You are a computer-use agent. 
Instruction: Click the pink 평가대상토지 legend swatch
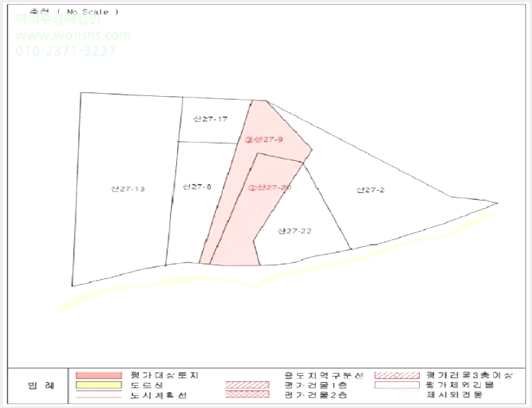click(98, 375)
